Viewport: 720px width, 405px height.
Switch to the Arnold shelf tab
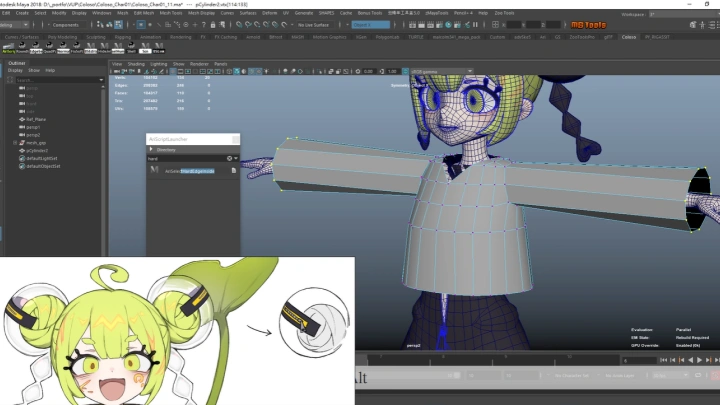[x=253, y=37]
